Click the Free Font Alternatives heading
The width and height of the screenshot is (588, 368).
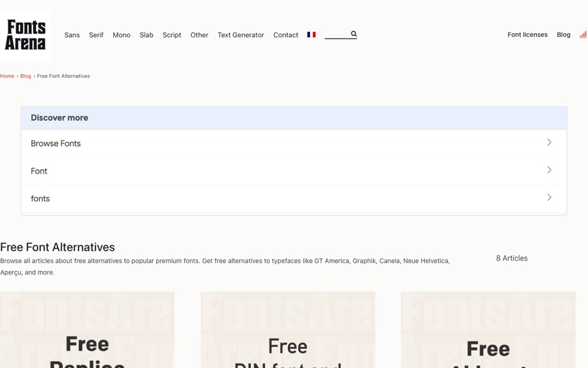coord(58,247)
